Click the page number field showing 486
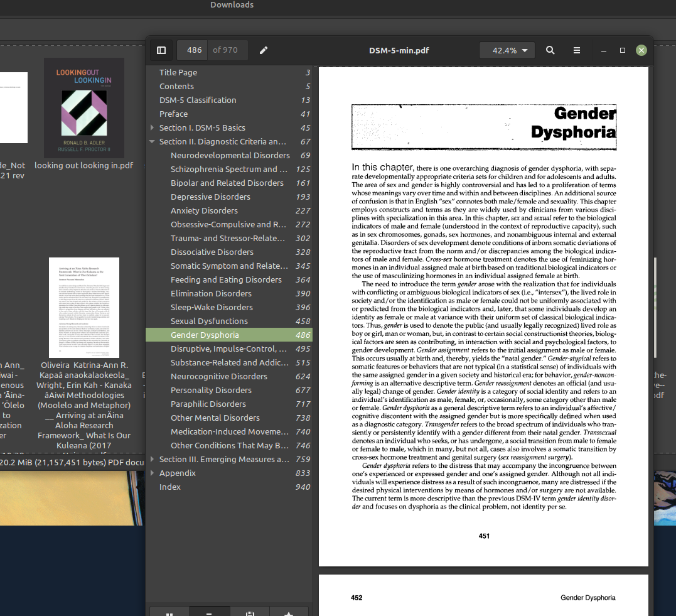The height and width of the screenshot is (616, 676). (192, 50)
